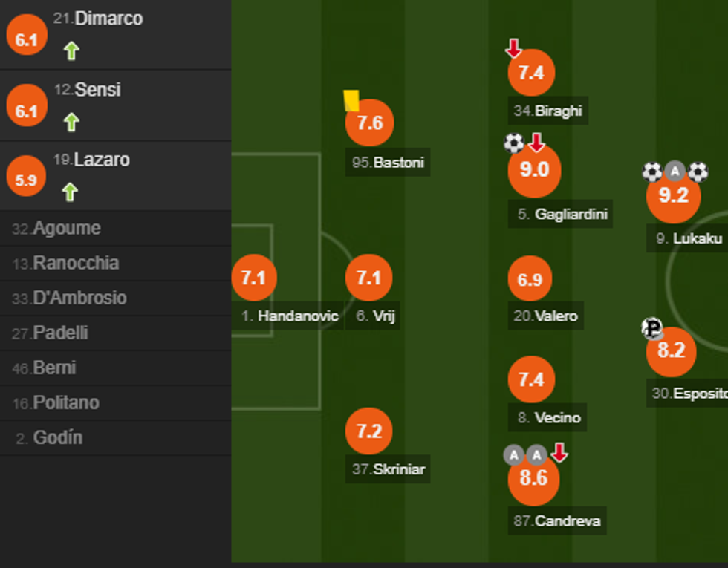
Task: Click Dimarco's green substituted-on arrow
Action: click(71, 50)
